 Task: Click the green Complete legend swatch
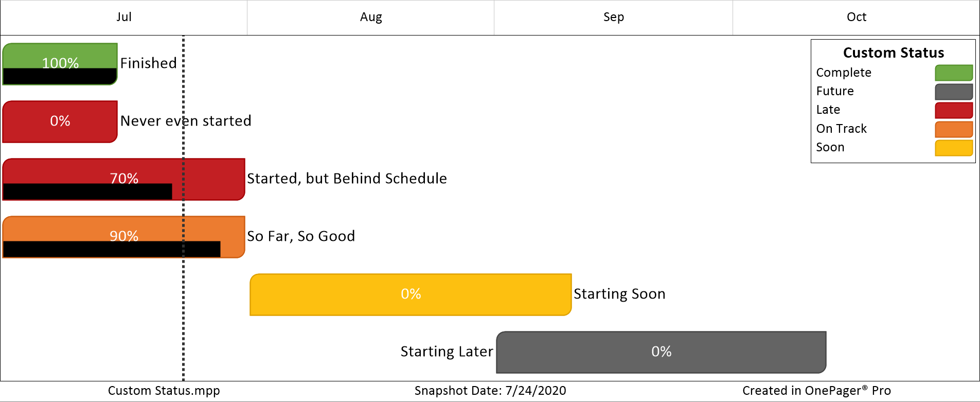tap(954, 73)
